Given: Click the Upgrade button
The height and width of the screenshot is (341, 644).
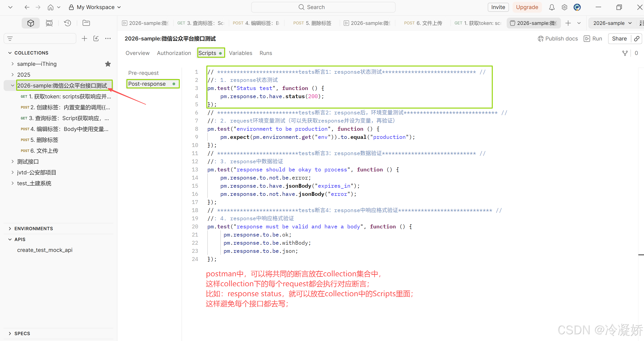Looking at the screenshot, I should (x=527, y=7).
